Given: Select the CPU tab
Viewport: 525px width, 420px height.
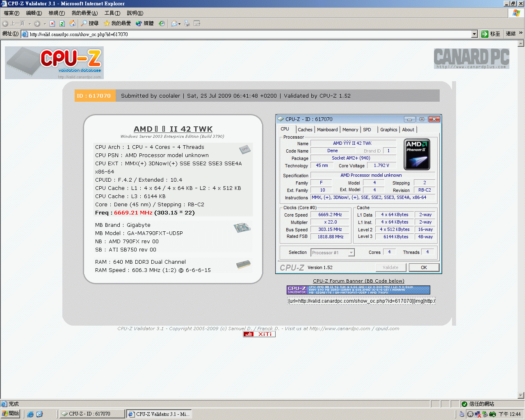Looking at the screenshot, I should pos(285,129).
